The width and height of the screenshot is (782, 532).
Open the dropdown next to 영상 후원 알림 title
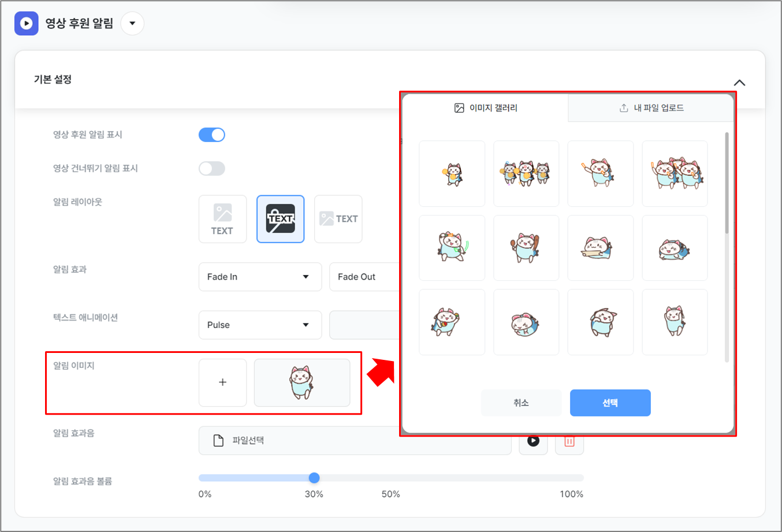[x=132, y=24]
